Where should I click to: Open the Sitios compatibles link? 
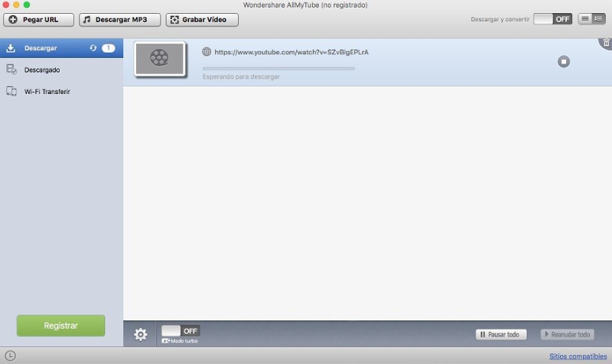(x=578, y=356)
